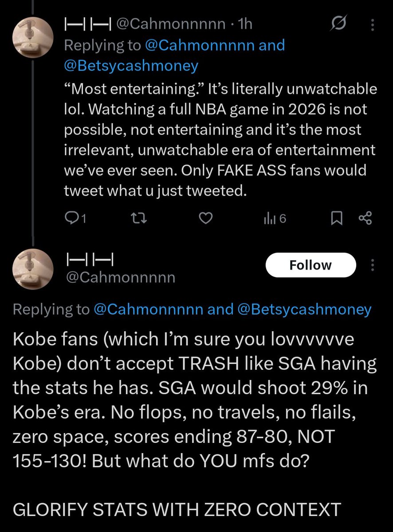Open the "Most entertaining" tweet text
393x532 pixels.
click(x=220, y=140)
